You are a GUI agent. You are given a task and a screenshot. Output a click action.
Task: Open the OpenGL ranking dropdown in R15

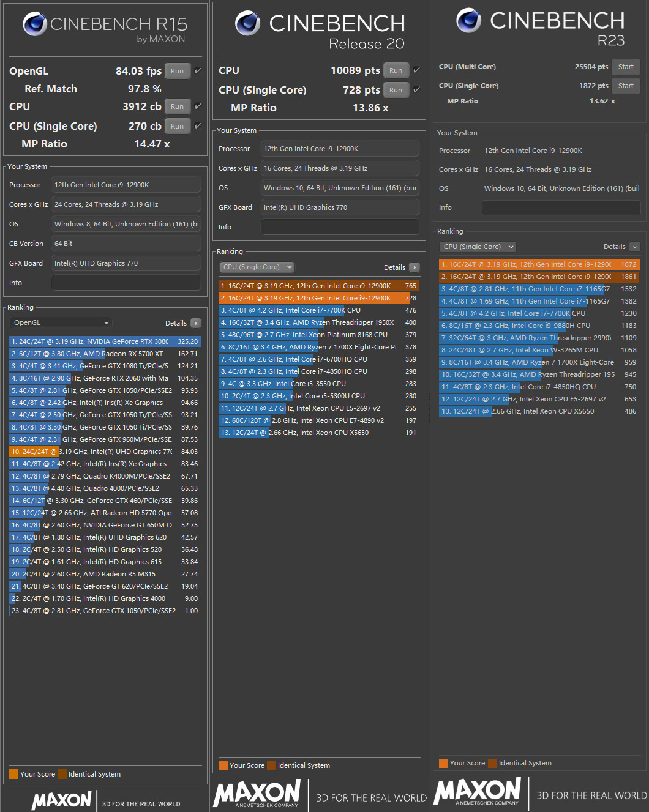point(61,322)
